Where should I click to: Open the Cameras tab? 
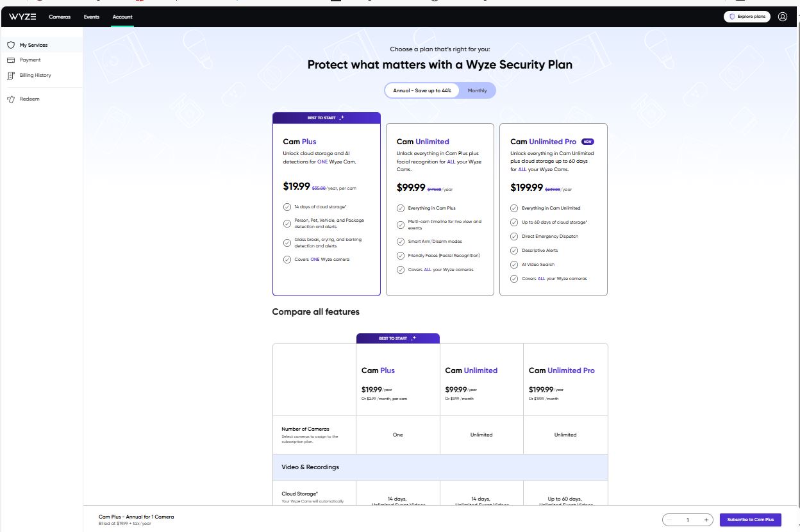tap(60, 17)
